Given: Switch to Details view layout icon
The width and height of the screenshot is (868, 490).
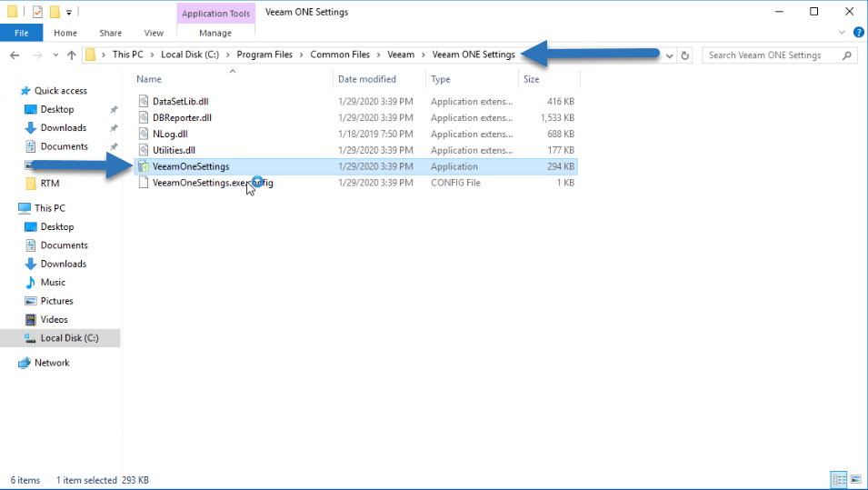Looking at the screenshot, I should (x=839, y=479).
